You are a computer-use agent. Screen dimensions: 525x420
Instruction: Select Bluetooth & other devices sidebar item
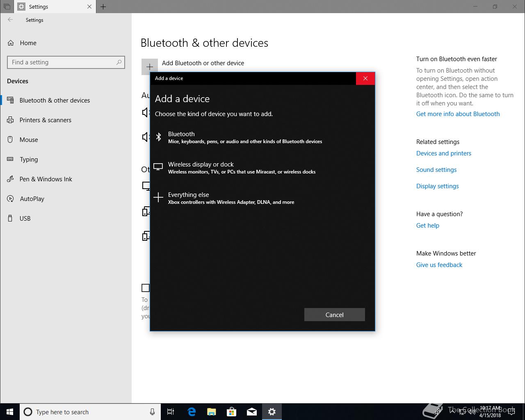[x=55, y=100]
